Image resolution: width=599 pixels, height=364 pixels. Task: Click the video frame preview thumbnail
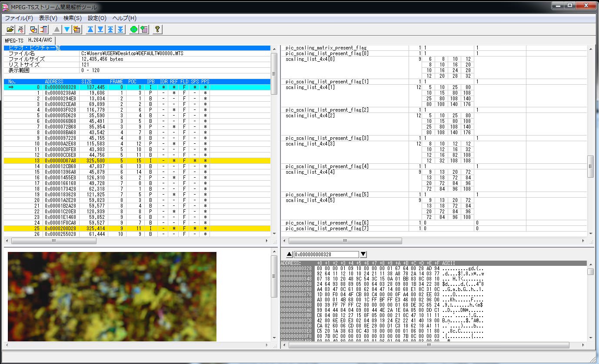[112, 296]
